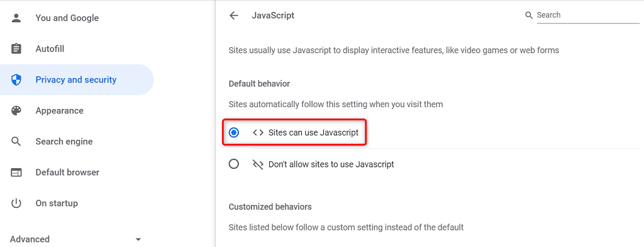Select Don't allow sites to use Javascript radio
The height and width of the screenshot is (247, 644).
[234, 164]
